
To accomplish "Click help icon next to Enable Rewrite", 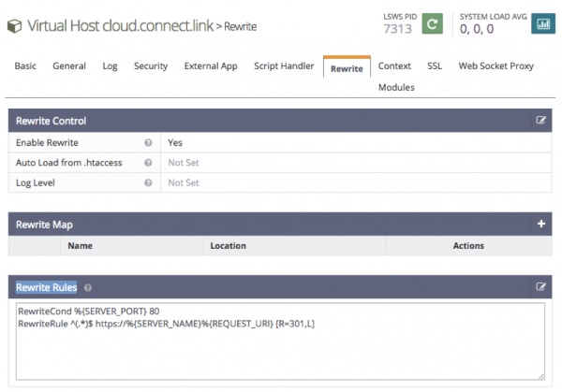I will pyautogui.click(x=148, y=143).
